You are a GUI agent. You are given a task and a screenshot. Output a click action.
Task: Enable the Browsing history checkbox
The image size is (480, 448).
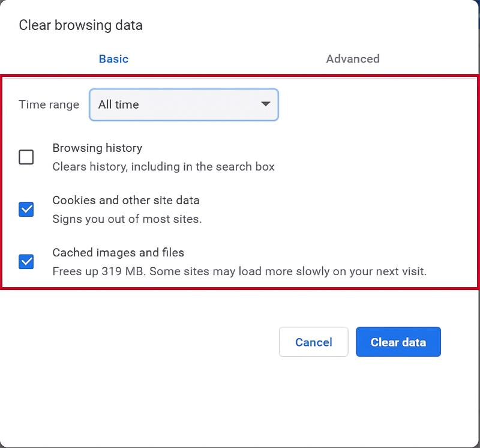(26, 156)
